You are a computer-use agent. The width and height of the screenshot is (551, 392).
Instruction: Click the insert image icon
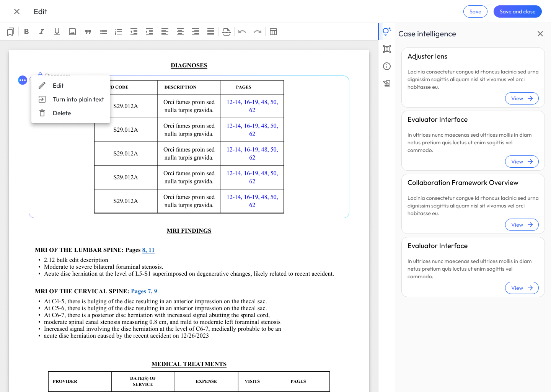[72, 32]
